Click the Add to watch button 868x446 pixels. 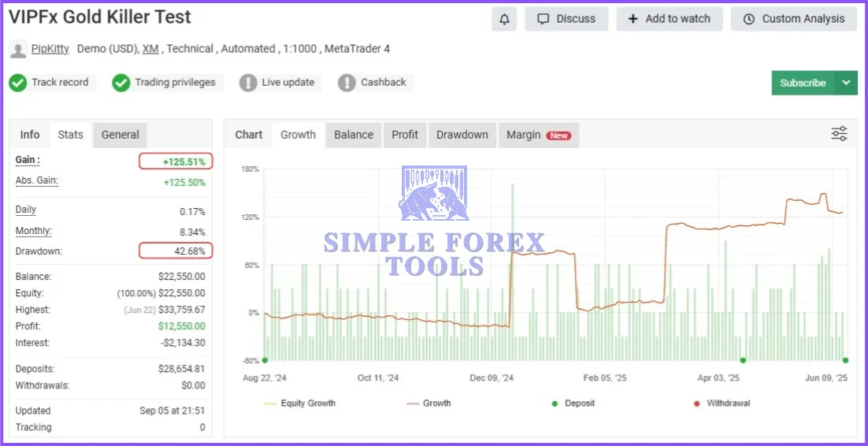point(669,19)
